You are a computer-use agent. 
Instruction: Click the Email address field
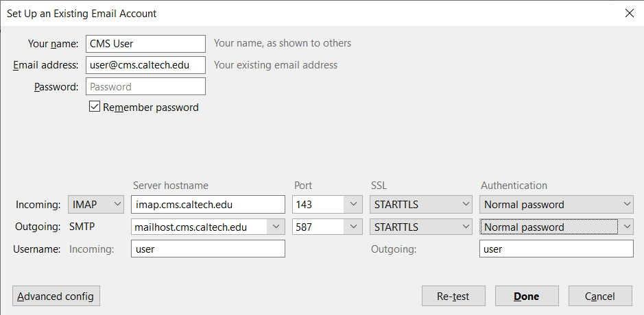pos(145,65)
